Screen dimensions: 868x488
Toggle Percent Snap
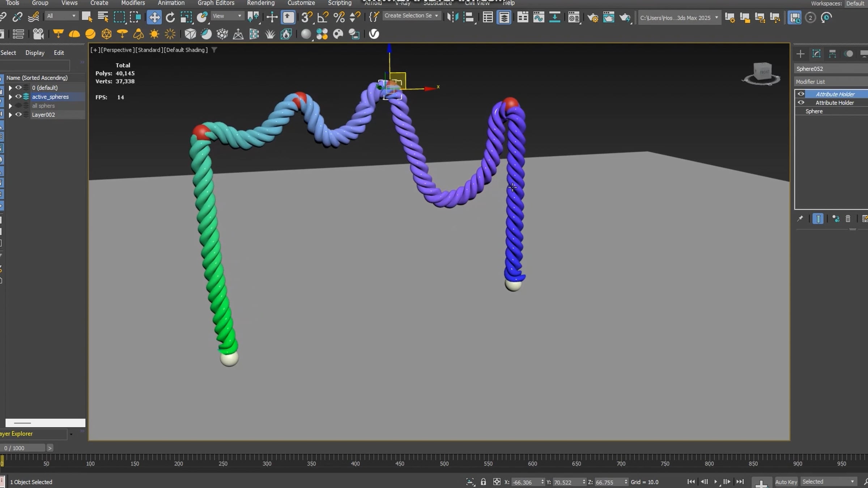pos(339,17)
